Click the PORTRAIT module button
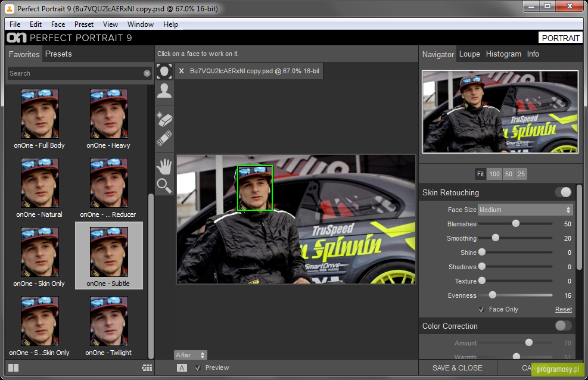The image size is (588, 380). click(x=561, y=38)
